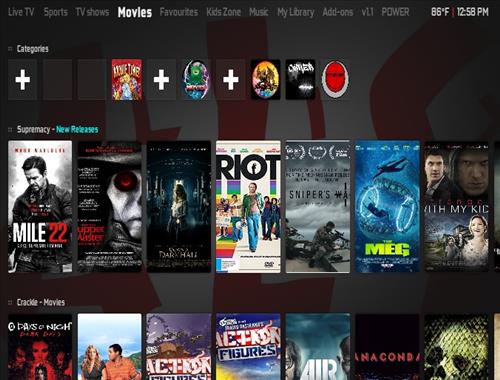Open the second Action Figures poster with sky
Viewport: 500px width, 380px height.
(x=248, y=347)
